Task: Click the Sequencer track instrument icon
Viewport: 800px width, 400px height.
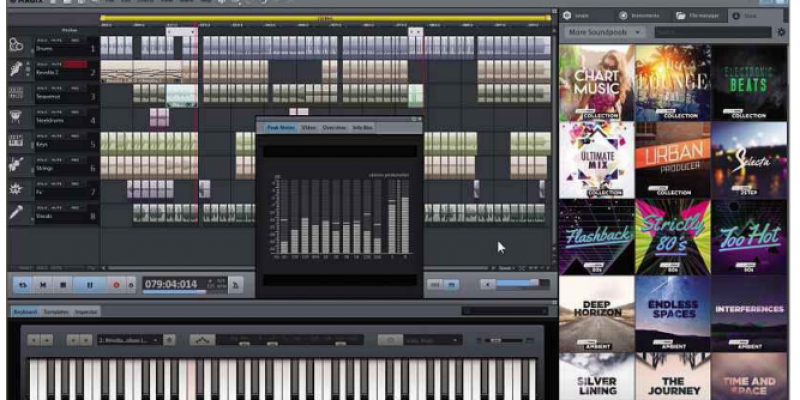Action: tap(16, 93)
